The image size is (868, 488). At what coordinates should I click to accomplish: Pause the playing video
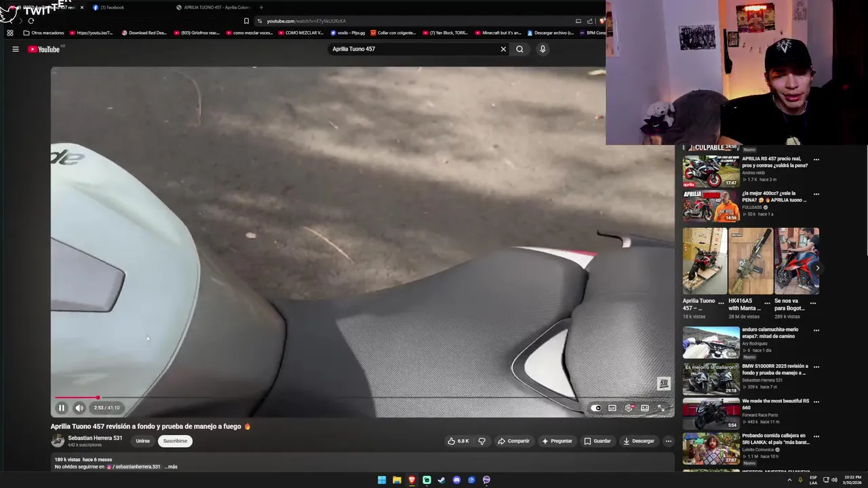[61, 408]
